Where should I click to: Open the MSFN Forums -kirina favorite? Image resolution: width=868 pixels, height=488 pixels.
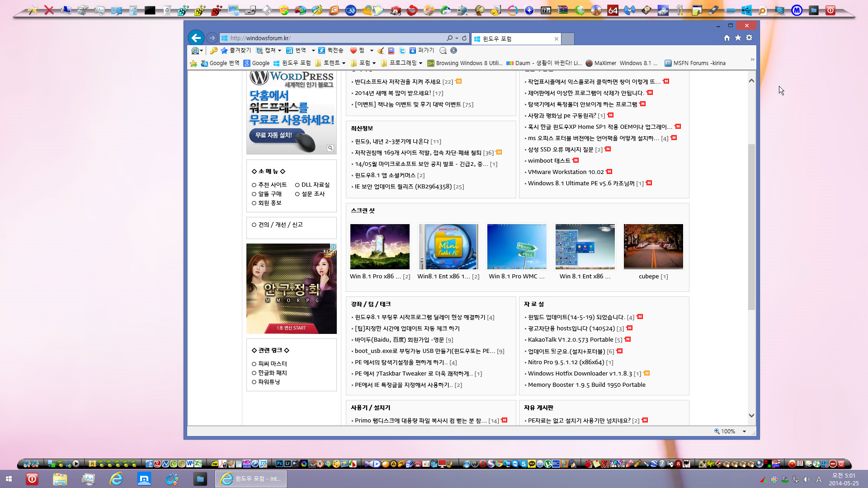[x=695, y=63]
